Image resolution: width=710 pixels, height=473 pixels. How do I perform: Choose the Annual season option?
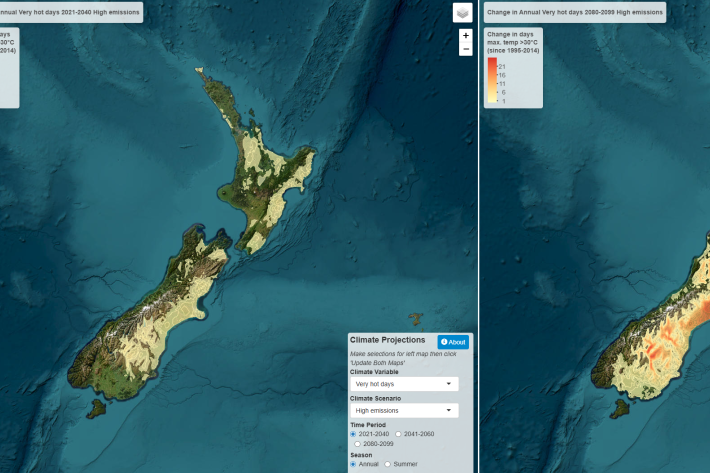353,464
